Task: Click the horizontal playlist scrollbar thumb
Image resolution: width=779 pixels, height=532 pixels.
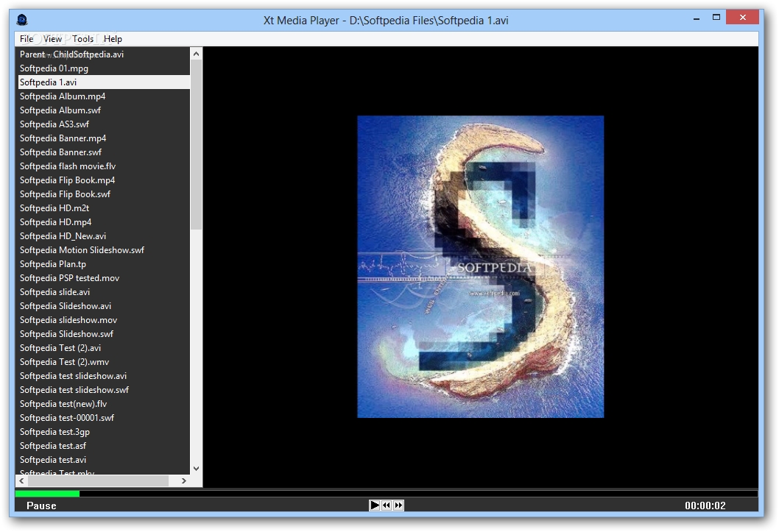Action: click(98, 481)
